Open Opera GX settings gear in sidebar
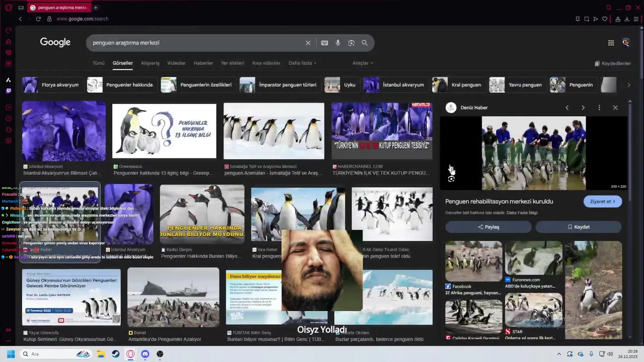This screenshot has height=362, width=644. (8, 141)
